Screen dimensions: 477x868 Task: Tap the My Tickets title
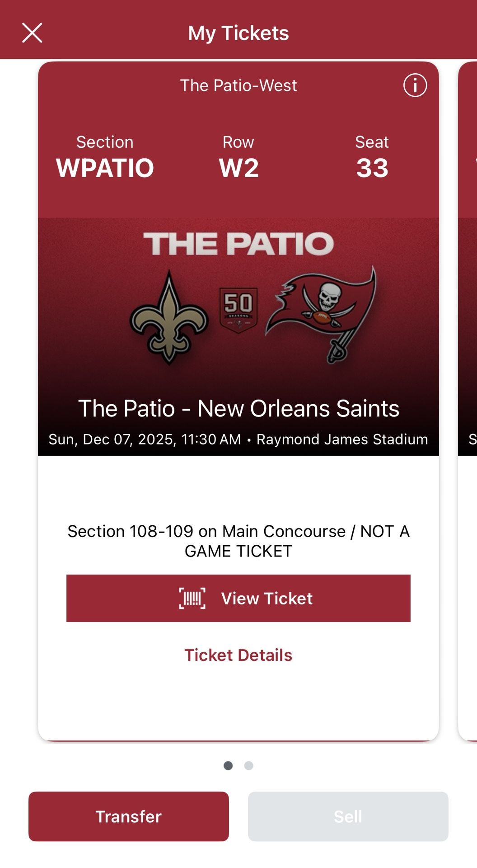pos(238,33)
